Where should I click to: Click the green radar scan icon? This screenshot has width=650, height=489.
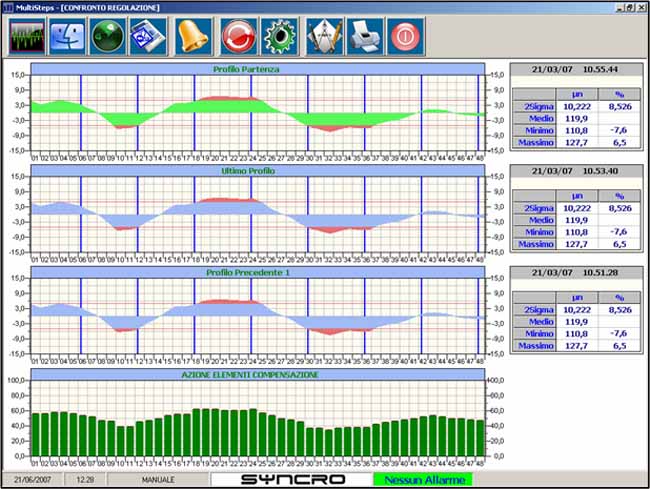pyautogui.click(x=108, y=37)
